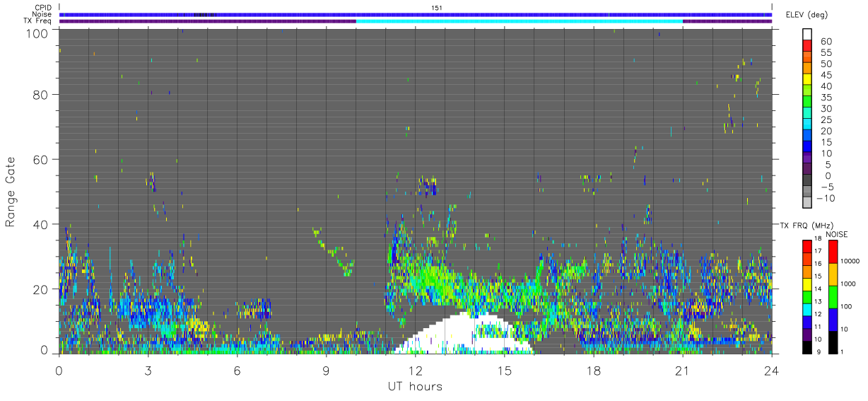The image size is (868, 401).
Task: Click the red segment of ELEV color bar
Action: pos(807,46)
